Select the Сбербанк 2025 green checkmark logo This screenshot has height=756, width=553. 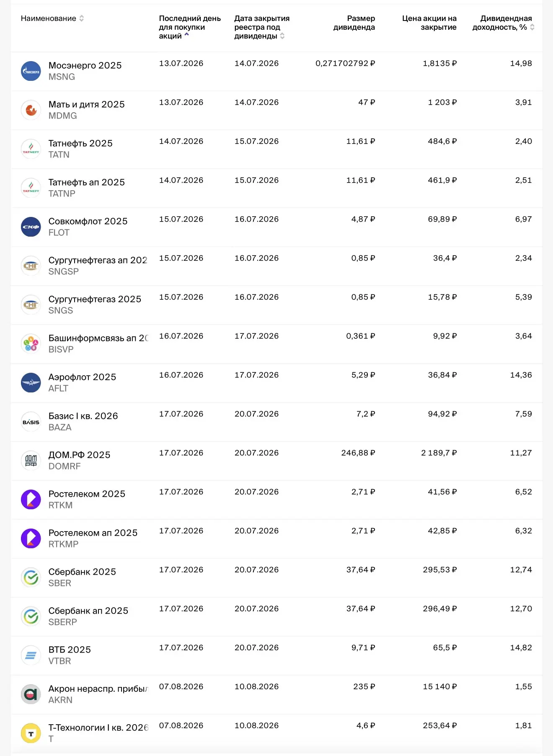click(31, 578)
